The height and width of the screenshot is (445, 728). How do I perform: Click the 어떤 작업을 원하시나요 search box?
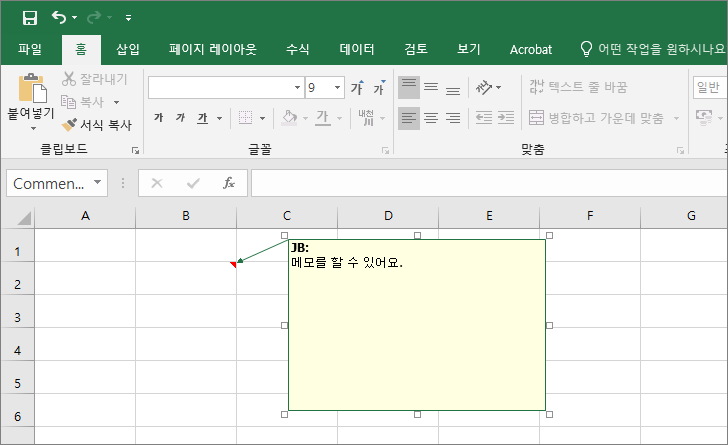(655, 49)
